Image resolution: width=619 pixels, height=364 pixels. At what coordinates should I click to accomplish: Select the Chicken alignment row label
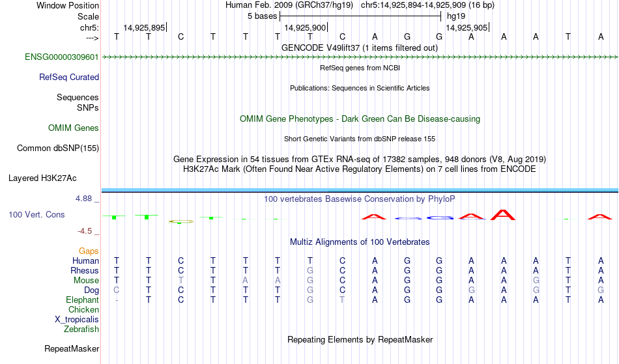[83, 309]
